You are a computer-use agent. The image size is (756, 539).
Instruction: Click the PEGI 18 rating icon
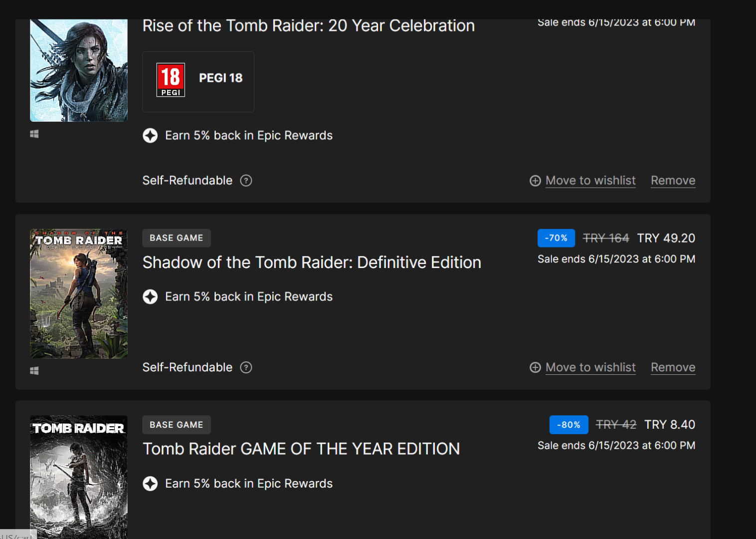[x=171, y=80]
